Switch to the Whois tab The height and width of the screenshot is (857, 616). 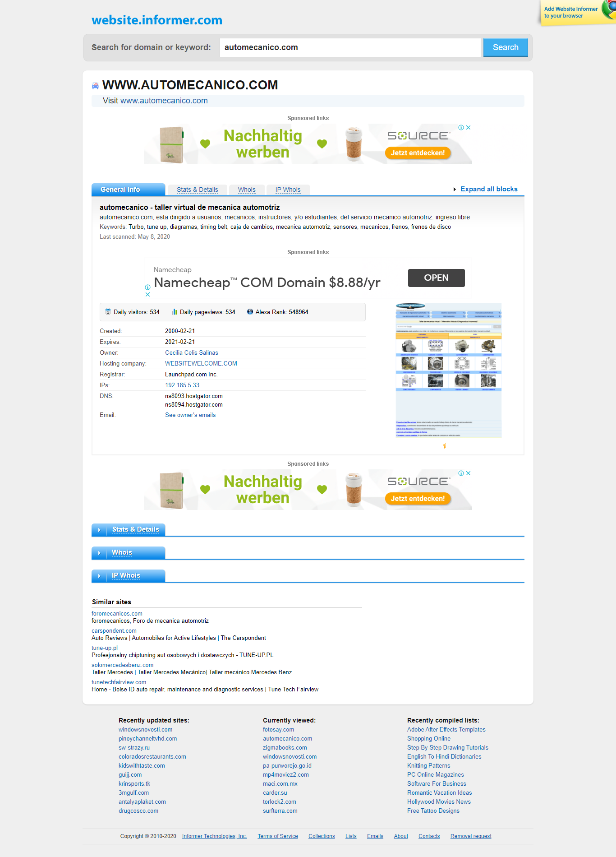pos(247,190)
